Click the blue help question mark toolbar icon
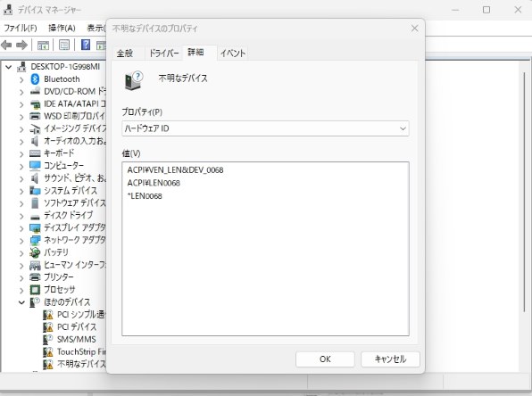 [86, 45]
